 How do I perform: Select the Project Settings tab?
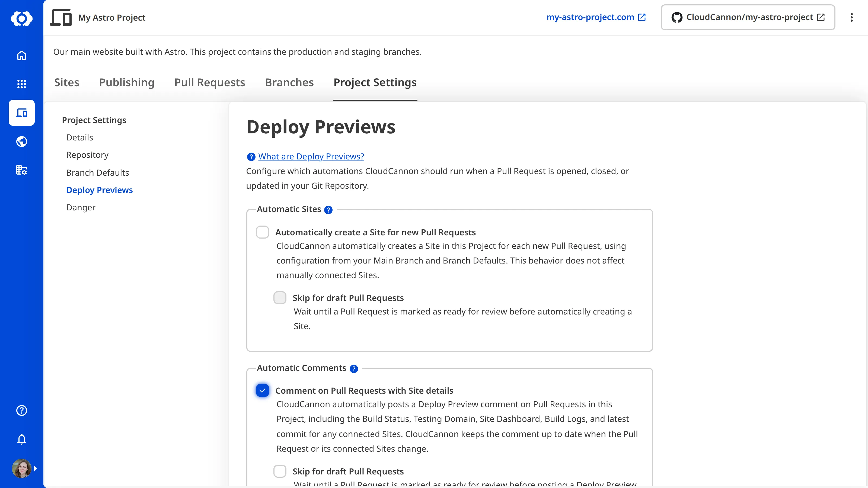coord(375,82)
